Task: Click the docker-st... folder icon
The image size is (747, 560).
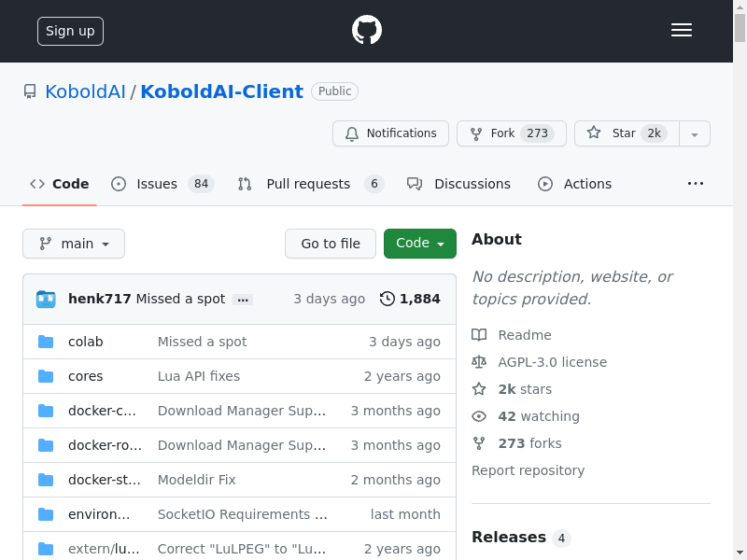Action: click(46, 480)
